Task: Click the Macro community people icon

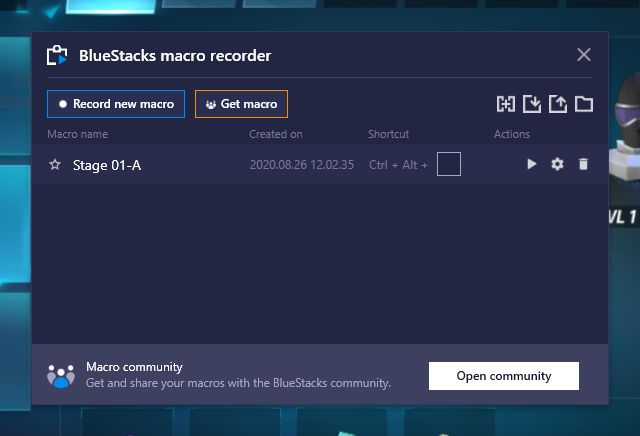Action: (61, 376)
